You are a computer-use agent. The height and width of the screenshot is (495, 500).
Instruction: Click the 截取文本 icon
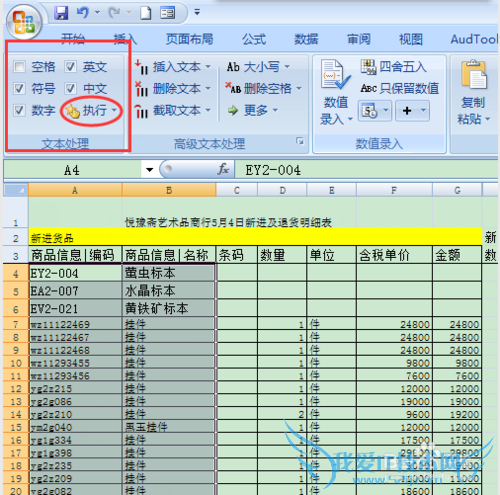coord(142,111)
